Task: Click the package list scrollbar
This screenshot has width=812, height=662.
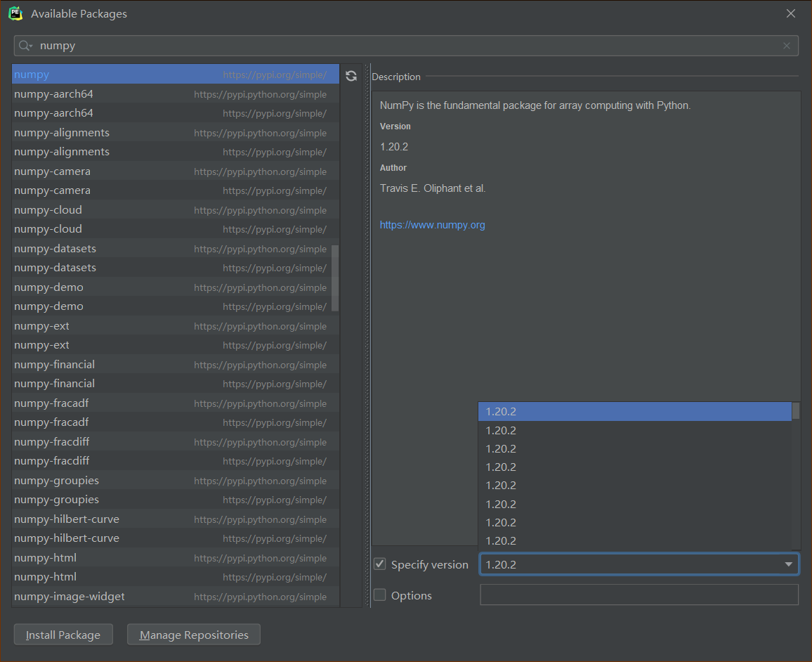Action: click(336, 278)
